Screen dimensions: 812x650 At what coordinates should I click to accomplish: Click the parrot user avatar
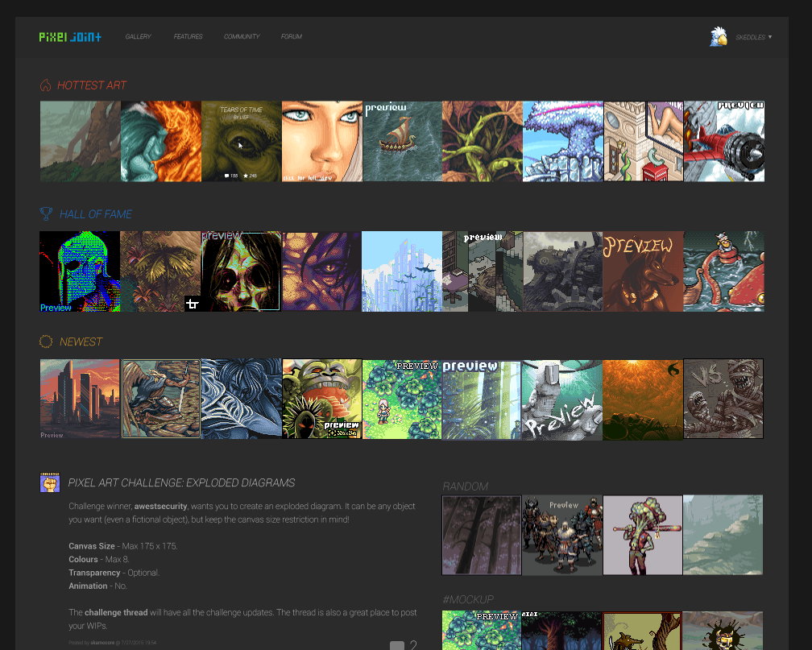click(719, 36)
